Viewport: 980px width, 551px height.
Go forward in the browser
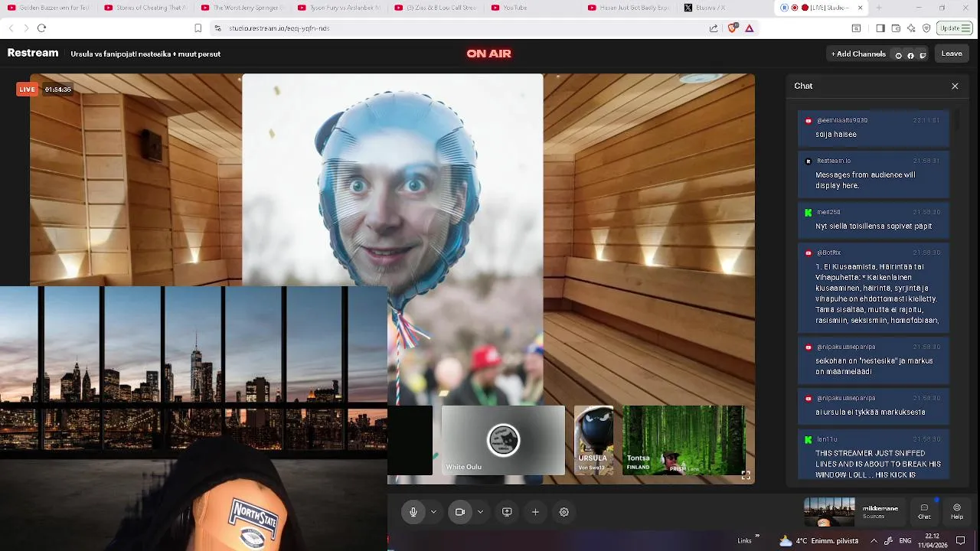26,28
